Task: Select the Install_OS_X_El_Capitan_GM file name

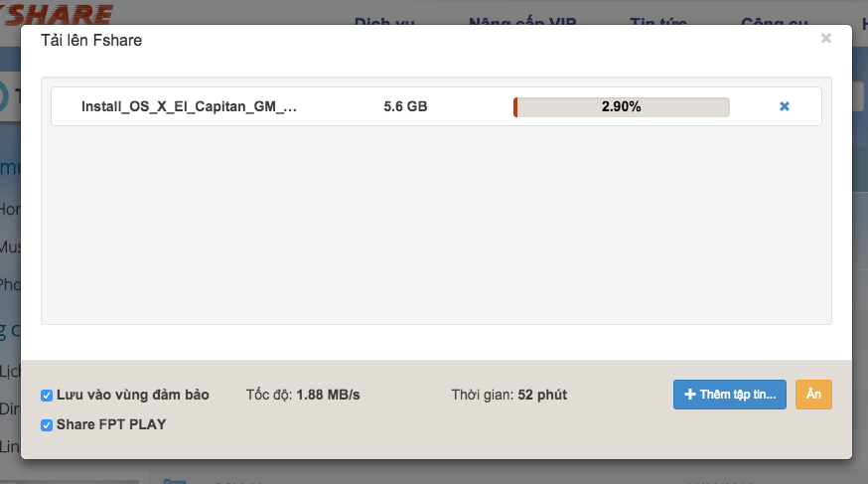Action: 189,106
